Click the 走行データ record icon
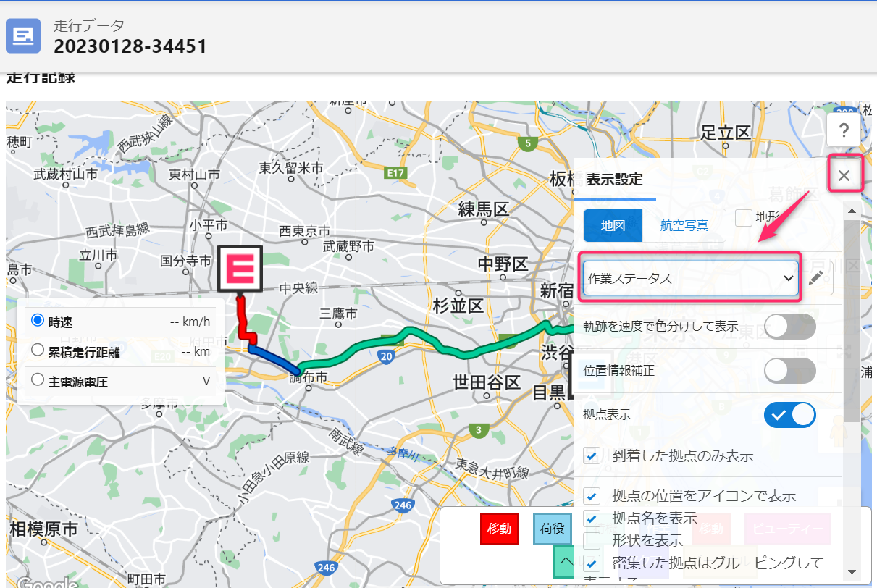Screen dimensions: 877x588 click(x=23, y=35)
